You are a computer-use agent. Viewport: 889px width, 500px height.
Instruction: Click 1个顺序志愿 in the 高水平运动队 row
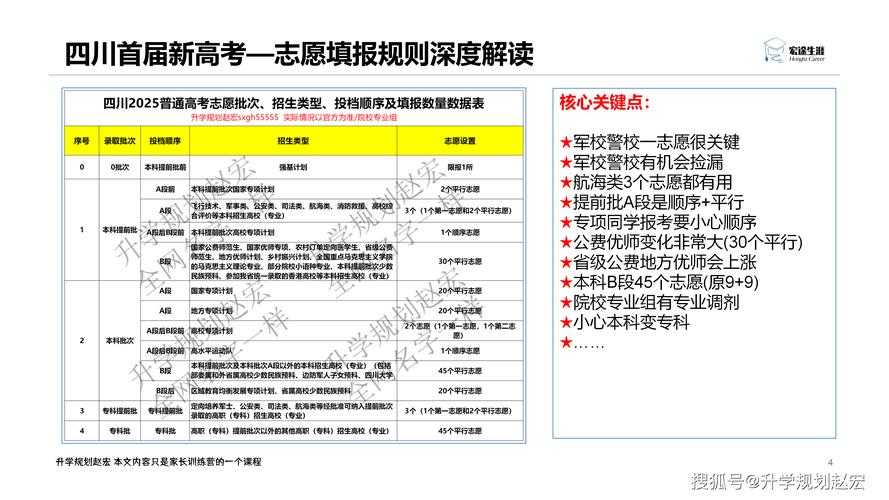(x=460, y=351)
